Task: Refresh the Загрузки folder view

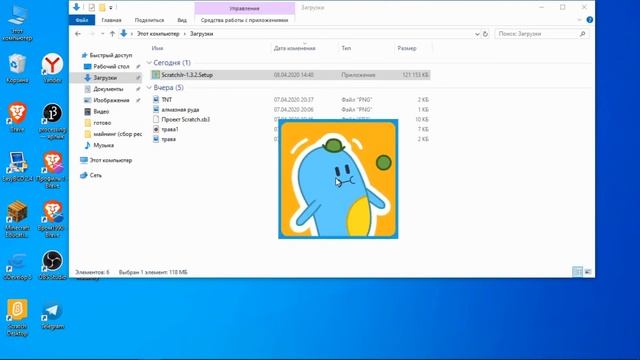Action: click(485, 34)
